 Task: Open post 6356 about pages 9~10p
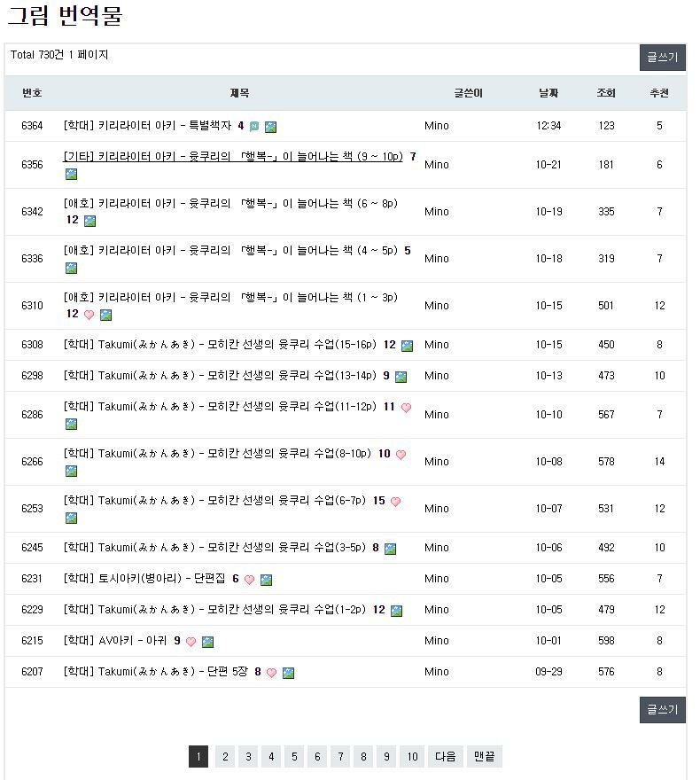233,157
